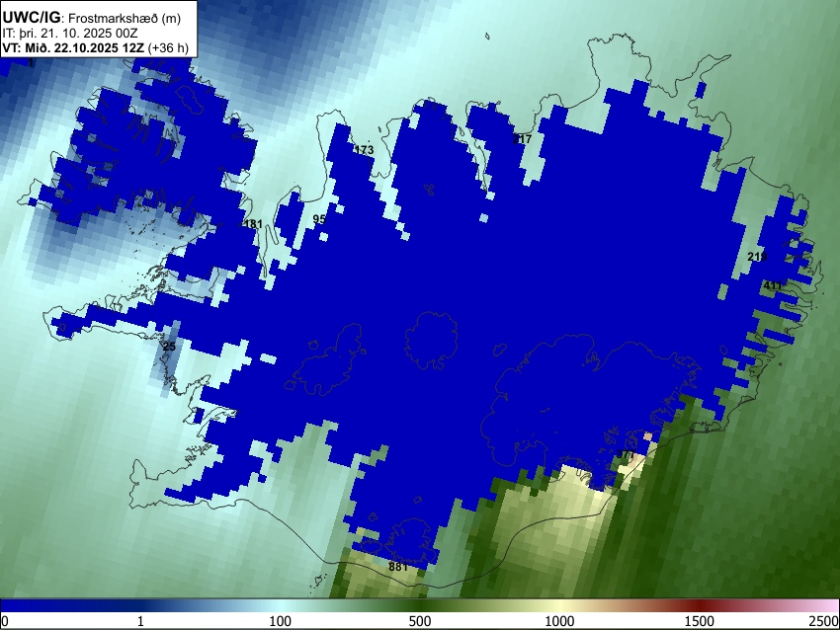Click the colorbar label 1000
Viewport: 840px width, 630px height.
click(559, 621)
